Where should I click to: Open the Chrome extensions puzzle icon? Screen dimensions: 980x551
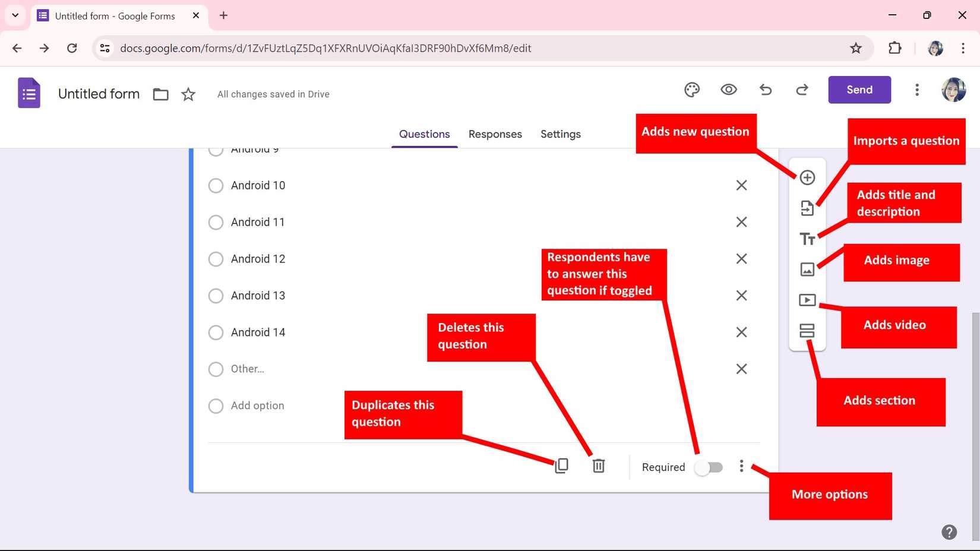tap(894, 48)
